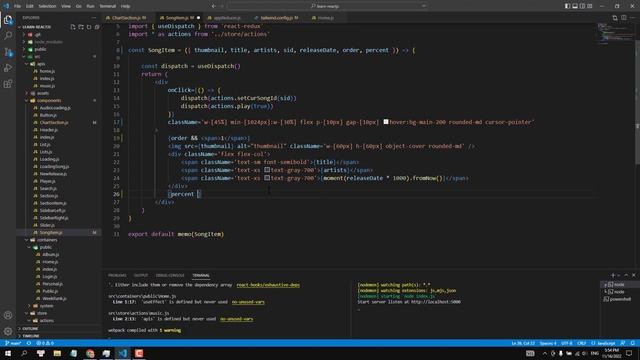Toggle primary sidebar layout icon

(x=567, y=6)
